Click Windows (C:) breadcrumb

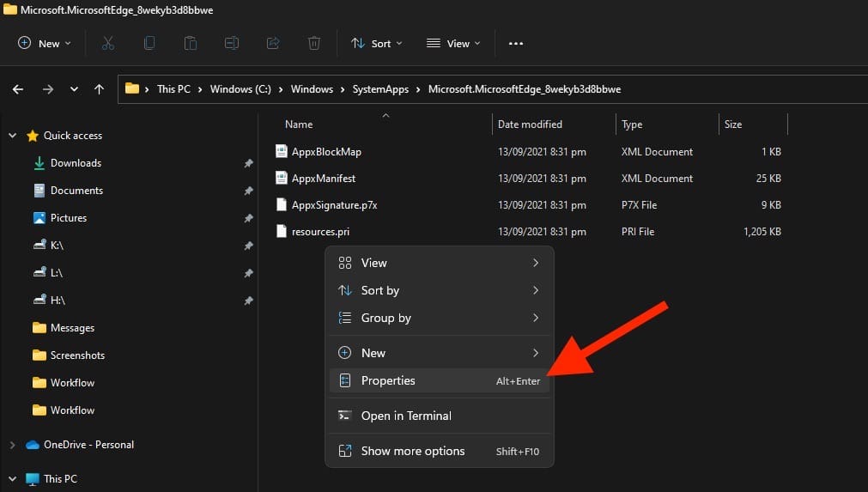coord(240,89)
